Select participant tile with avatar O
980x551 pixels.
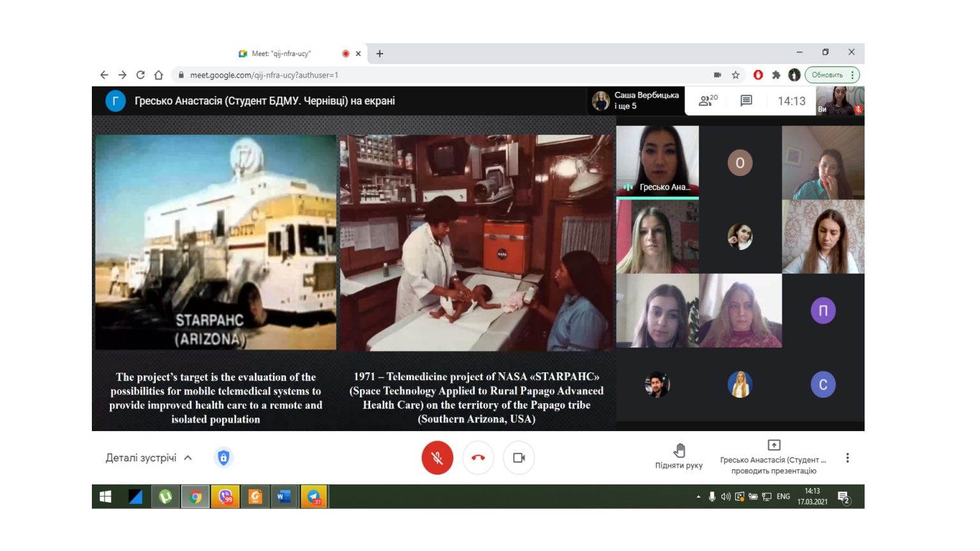point(740,163)
